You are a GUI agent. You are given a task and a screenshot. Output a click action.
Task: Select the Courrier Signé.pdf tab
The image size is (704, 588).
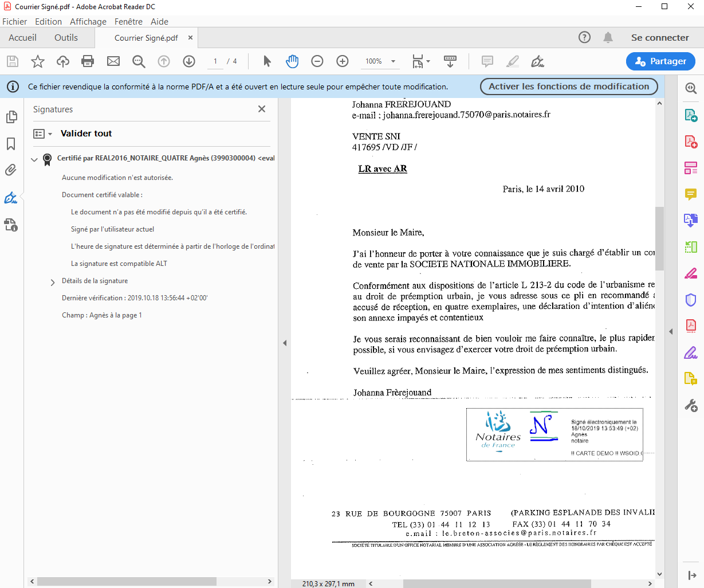tap(146, 38)
